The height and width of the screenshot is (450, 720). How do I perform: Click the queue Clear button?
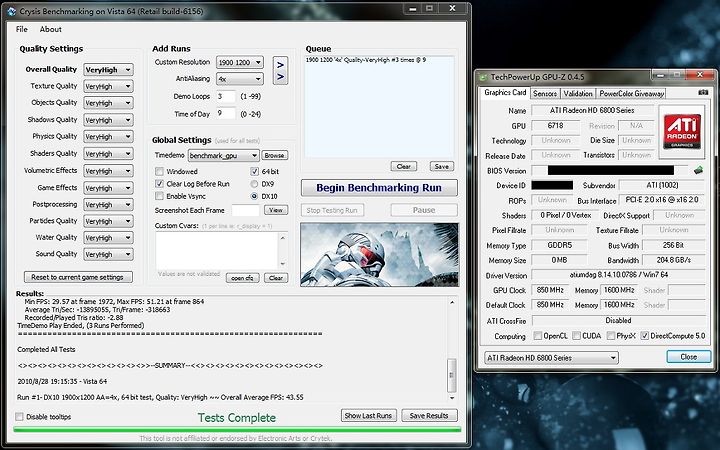[404, 166]
